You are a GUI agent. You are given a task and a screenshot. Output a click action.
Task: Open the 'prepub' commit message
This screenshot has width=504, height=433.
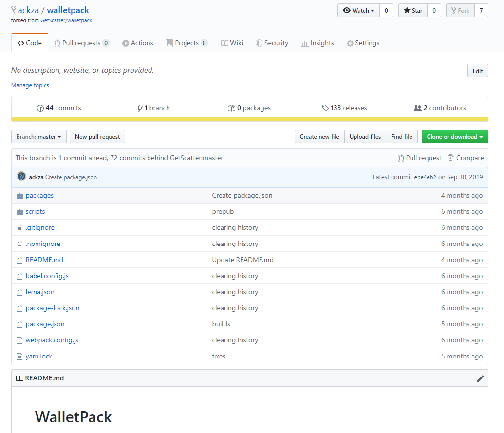(223, 211)
